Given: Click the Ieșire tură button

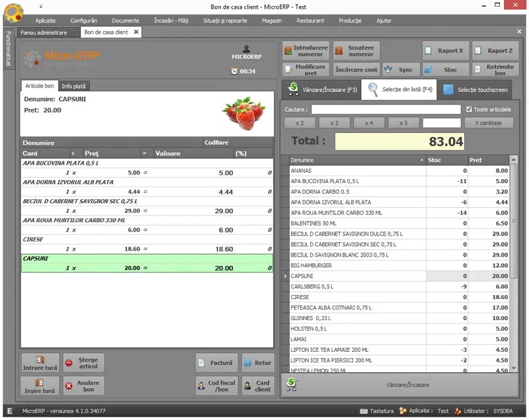Looking at the screenshot, I should (40, 386).
